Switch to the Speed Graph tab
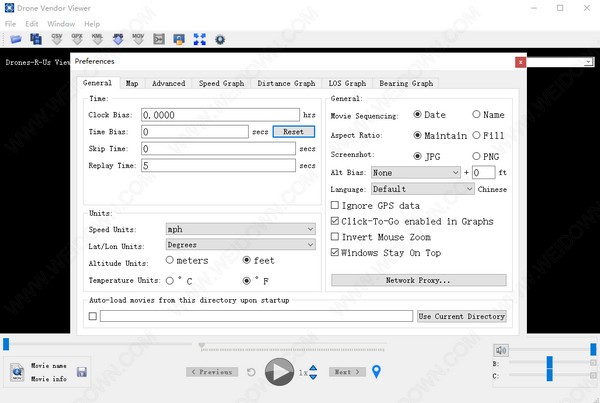 [221, 84]
